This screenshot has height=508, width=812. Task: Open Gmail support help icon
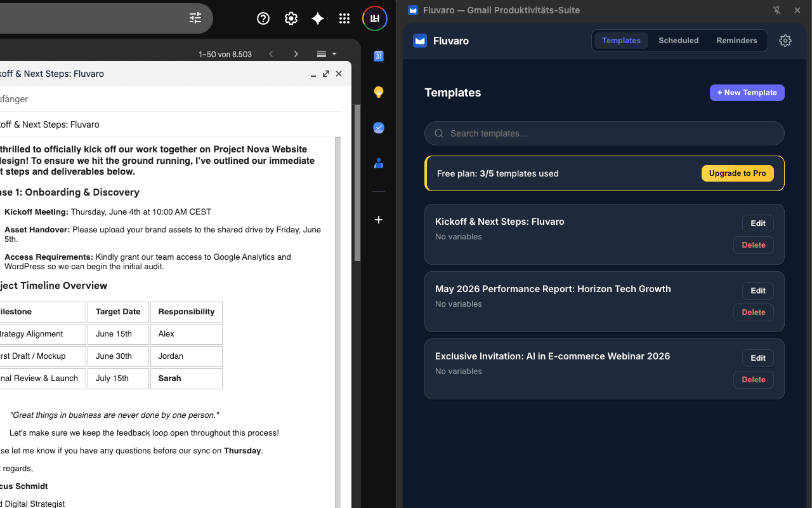coord(263,18)
